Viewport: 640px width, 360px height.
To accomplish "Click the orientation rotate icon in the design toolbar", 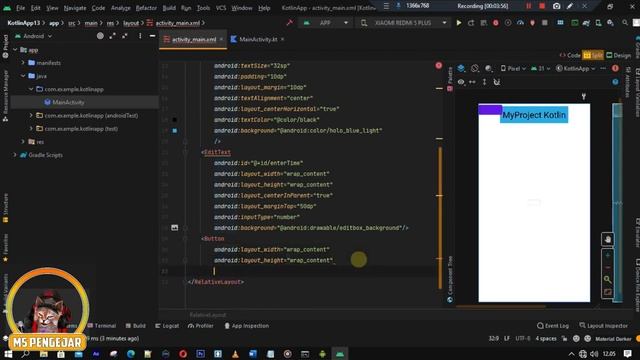I will 475,68.
